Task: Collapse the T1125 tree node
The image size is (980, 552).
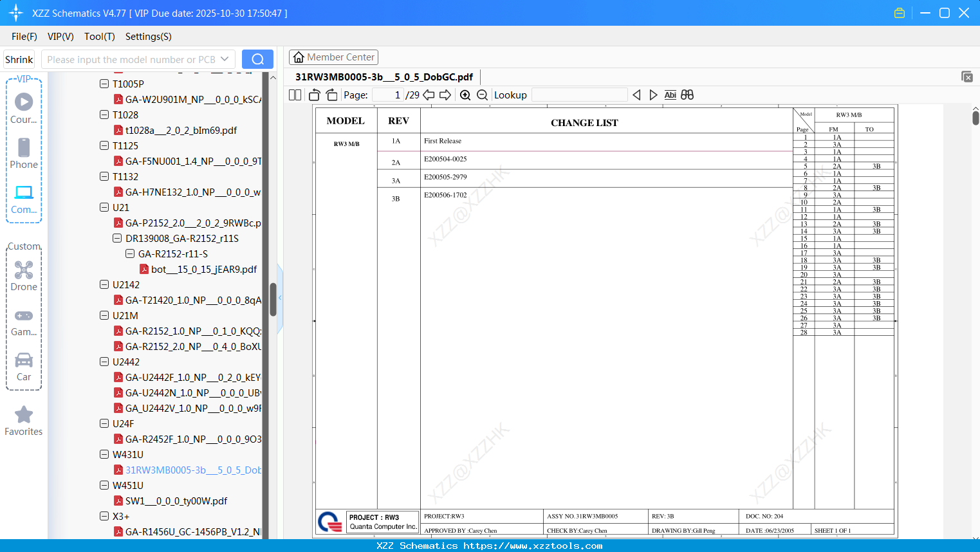Action: tap(104, 145)
